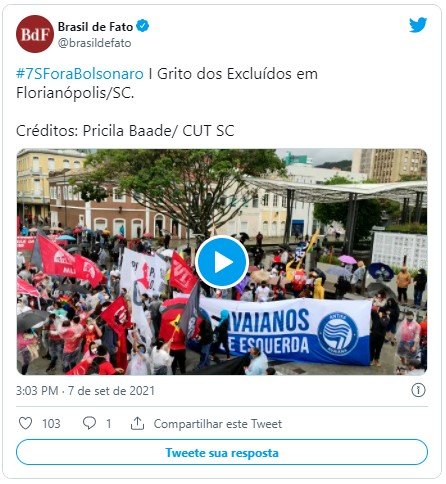Viewport: 446px width, 484px height.
Task: Open the BdF profile avatar
Action: point(35,34)
